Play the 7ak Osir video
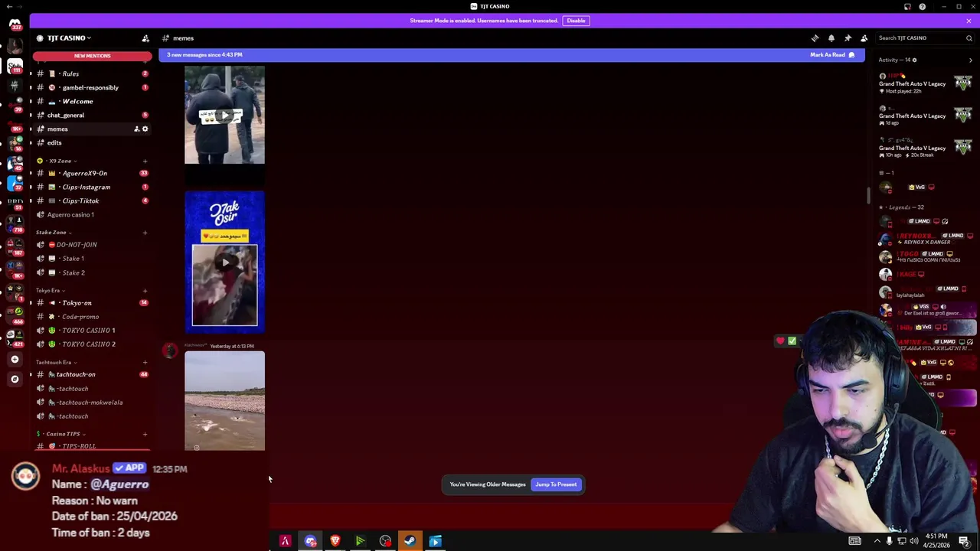This screenshot has height=551, width=980. 224,262
